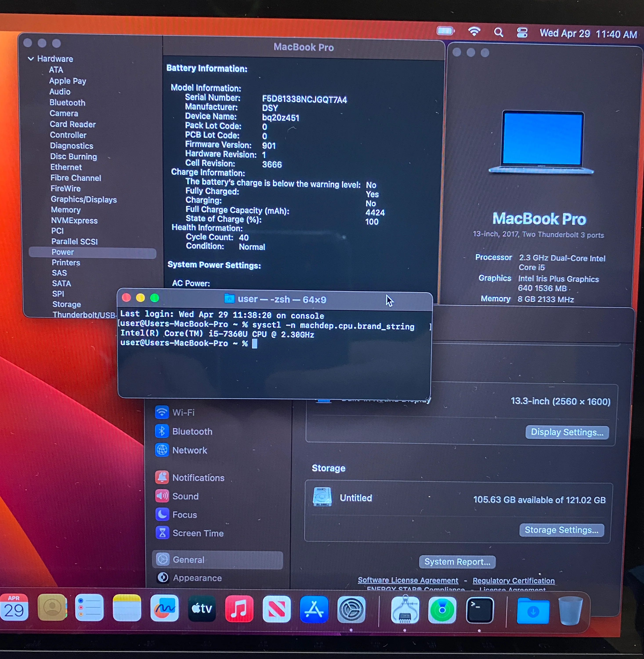
Task: Switch to Terminal via its Dock icon
Action: point(480,611)
